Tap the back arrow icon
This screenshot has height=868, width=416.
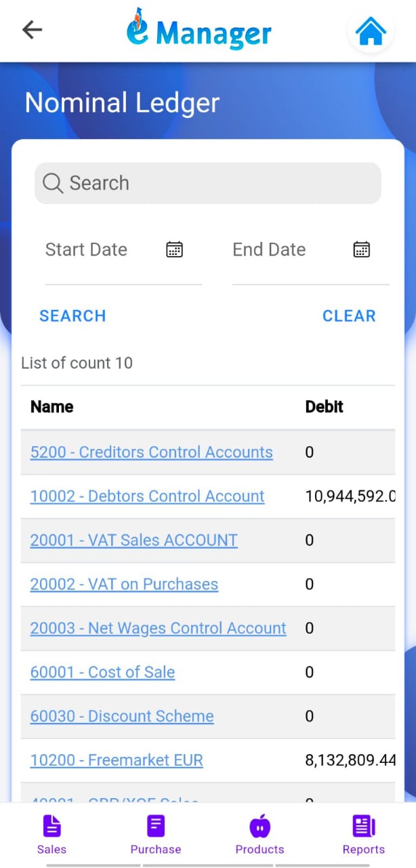(x=32, y=30)
